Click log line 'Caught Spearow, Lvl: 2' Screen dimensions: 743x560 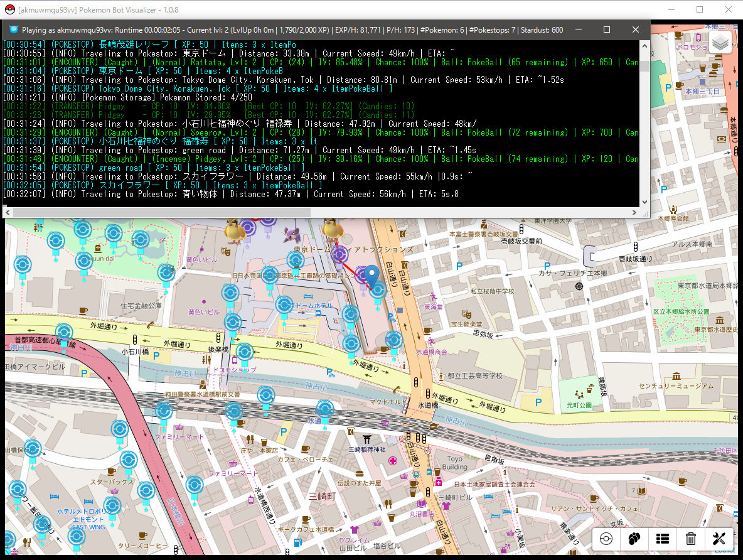(321, 132)
